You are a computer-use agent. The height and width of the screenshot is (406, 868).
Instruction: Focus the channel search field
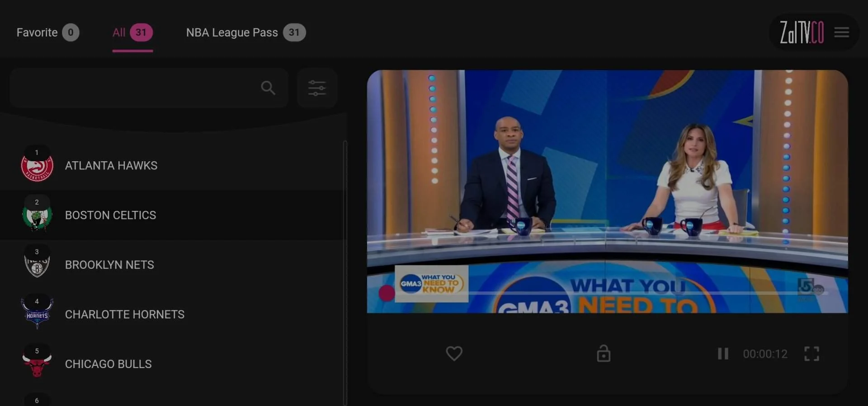click(x=149, y=88)
